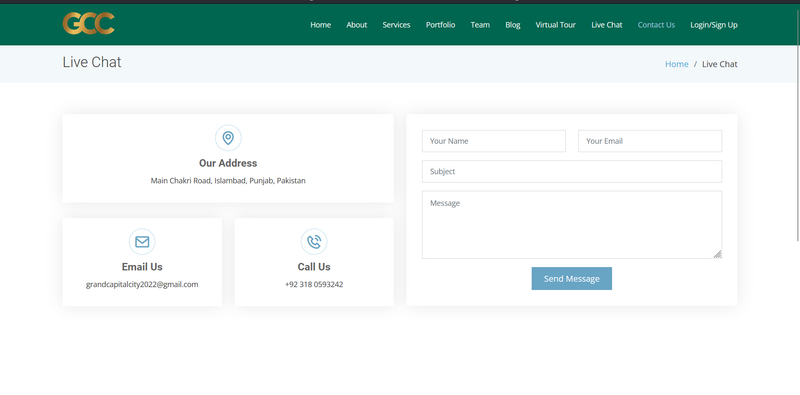Click the address location pin icon

point(228,138)
